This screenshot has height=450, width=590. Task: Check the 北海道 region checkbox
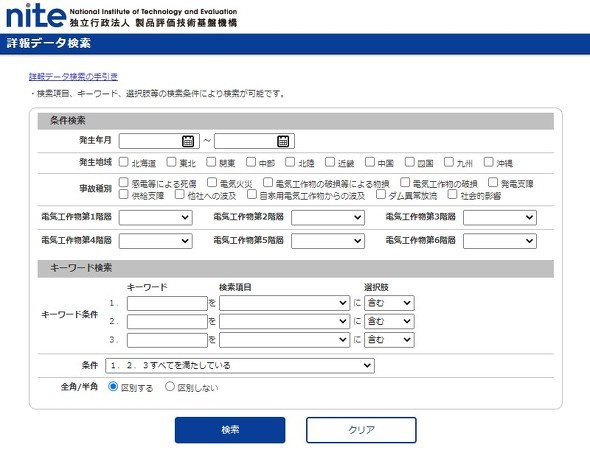pos(123,162)
